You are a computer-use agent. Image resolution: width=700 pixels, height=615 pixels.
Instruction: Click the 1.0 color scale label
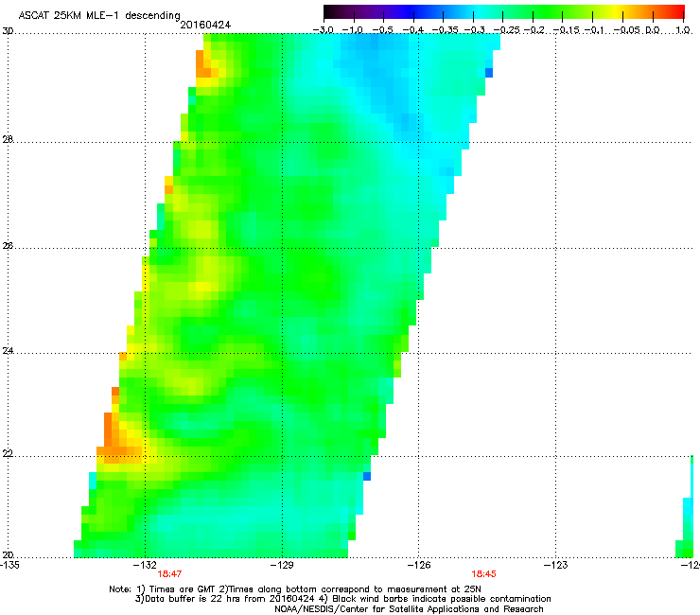(x=683, y=30)
